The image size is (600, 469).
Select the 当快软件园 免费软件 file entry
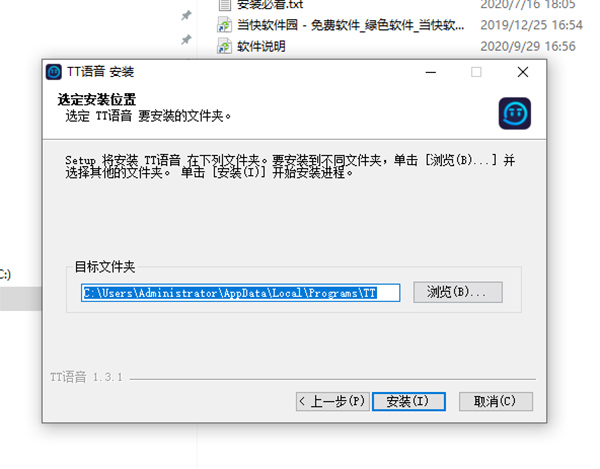click(350, 25)
